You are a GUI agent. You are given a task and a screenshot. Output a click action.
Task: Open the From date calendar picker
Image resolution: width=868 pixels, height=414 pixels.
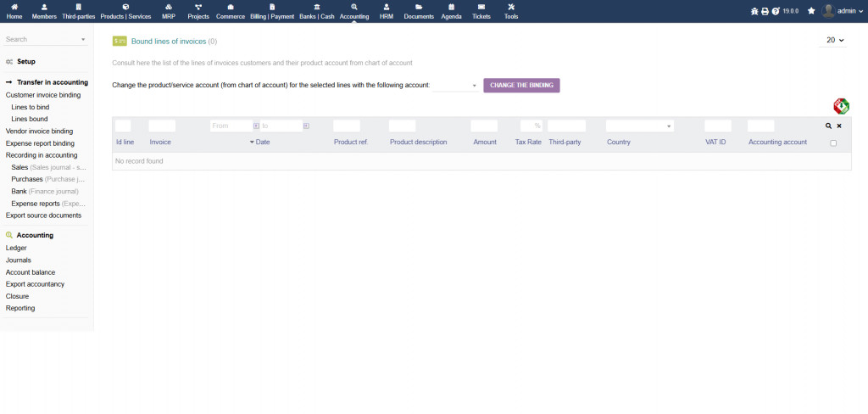coord(256,126)
